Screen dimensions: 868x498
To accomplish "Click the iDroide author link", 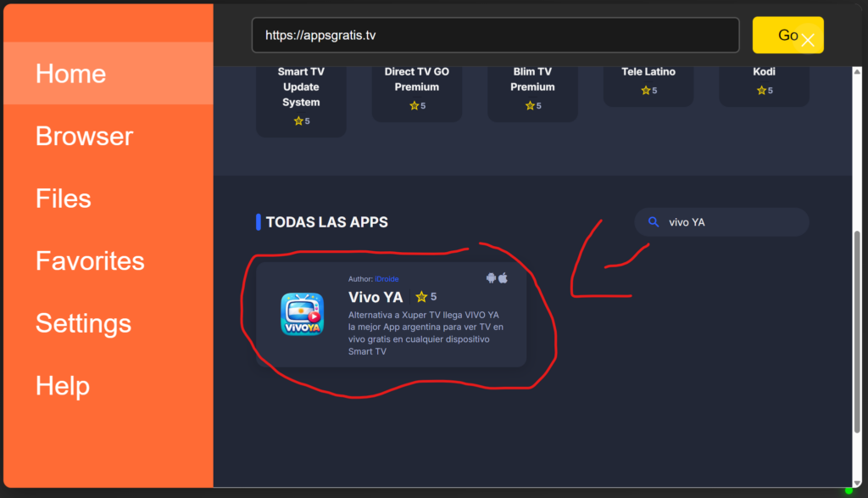I will (x=387, y=279).
